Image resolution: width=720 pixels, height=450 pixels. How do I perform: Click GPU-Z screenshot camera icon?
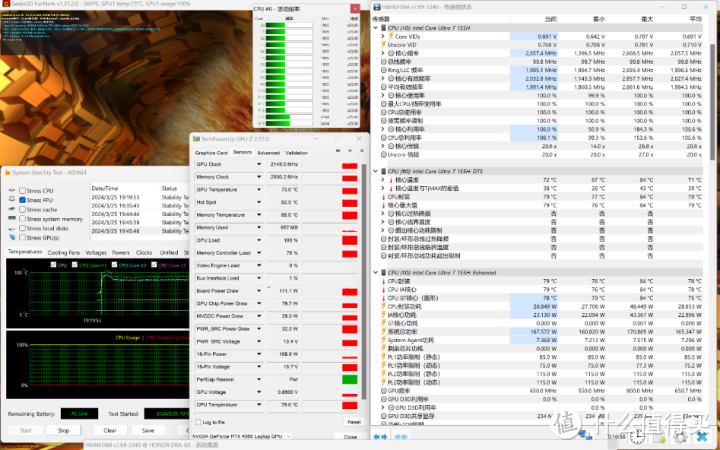coord(338,151)
